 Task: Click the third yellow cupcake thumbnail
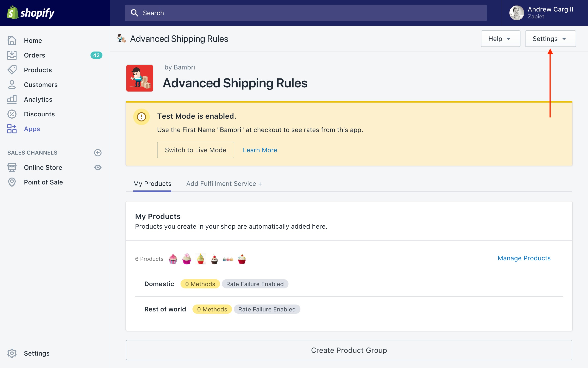(x=201, y=259)
